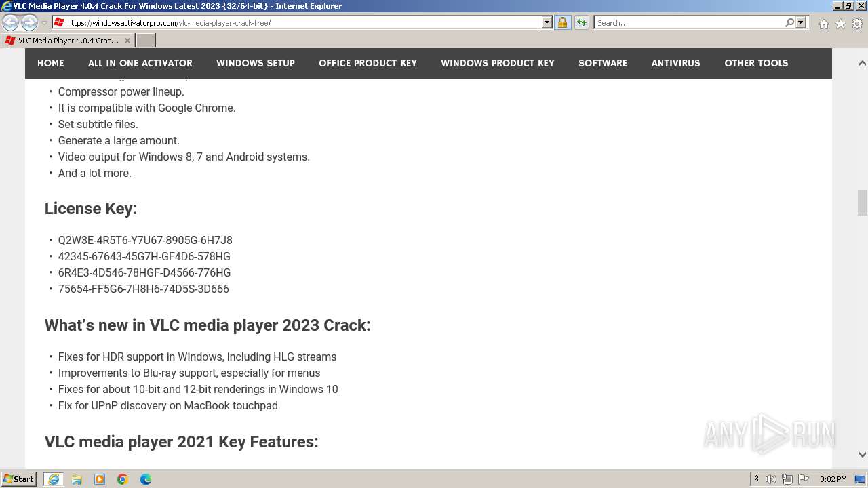Click the security lock icon
Screen dimensions: 868x488
[562, 23]
